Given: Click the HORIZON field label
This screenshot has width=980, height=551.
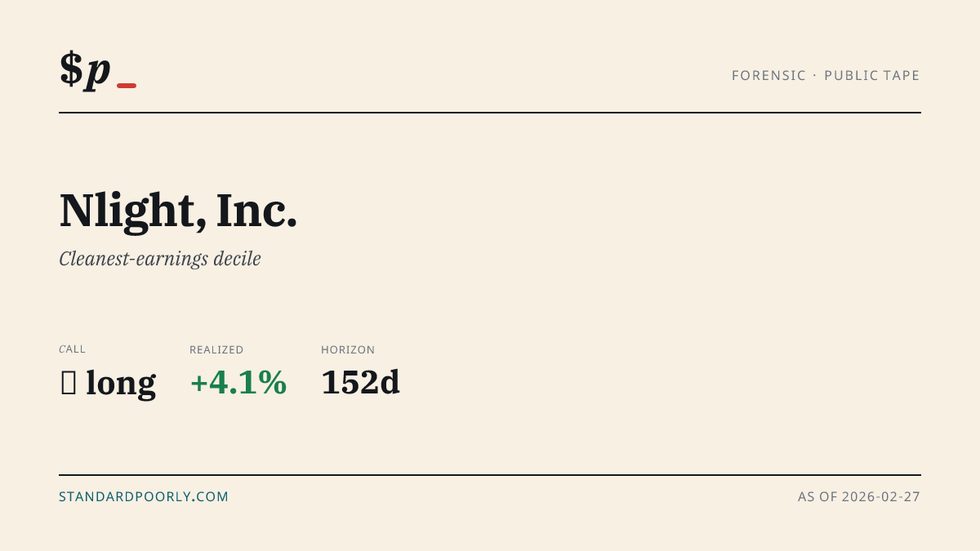Looking at the screenshot, I should click(x=348, y=349).
